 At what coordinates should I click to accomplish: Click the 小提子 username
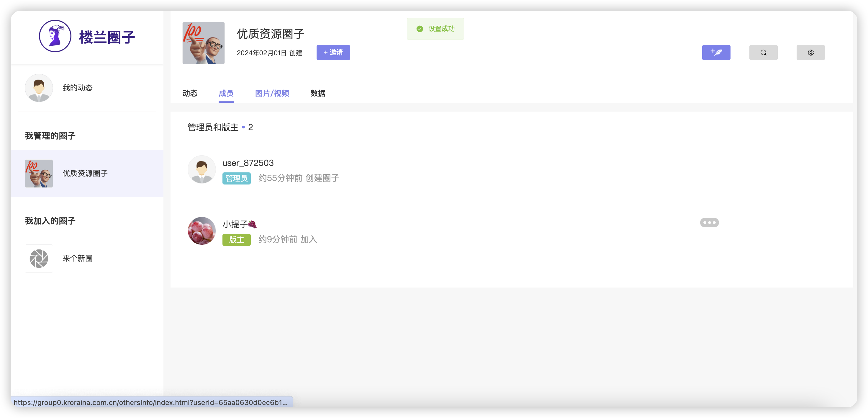click(239, 224)
